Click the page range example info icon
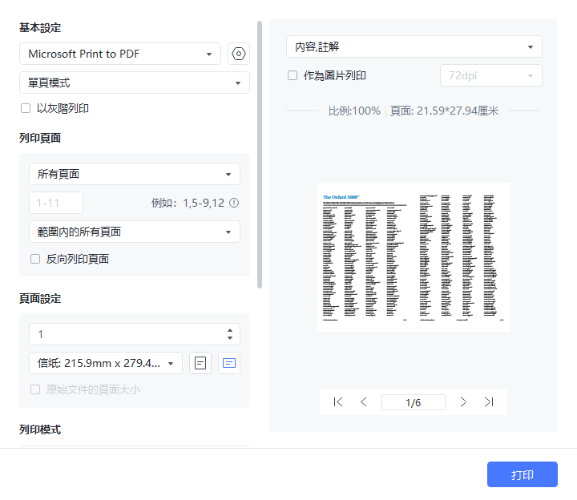The width and height of the screenshot is (577, 500). click(234, 203)
